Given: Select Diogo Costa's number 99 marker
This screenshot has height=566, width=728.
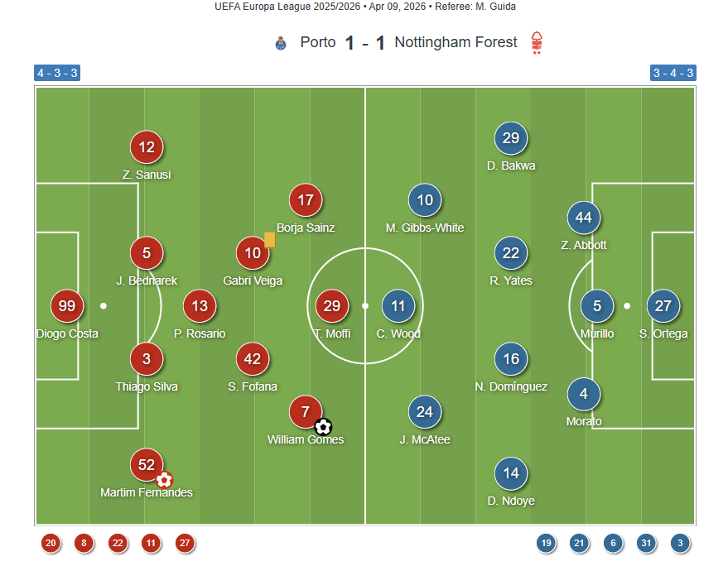Looking at the screenshot, I should pos(67,306).
